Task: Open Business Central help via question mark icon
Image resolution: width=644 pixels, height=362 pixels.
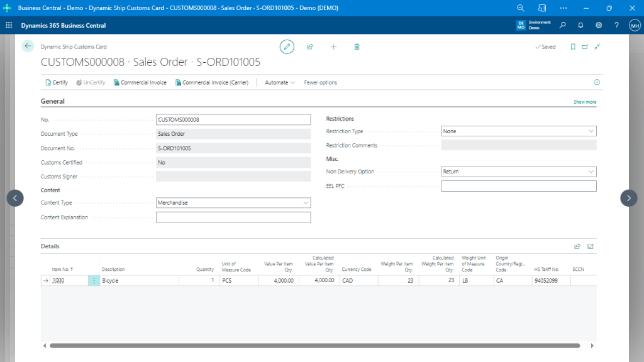Action: [617, 25]
